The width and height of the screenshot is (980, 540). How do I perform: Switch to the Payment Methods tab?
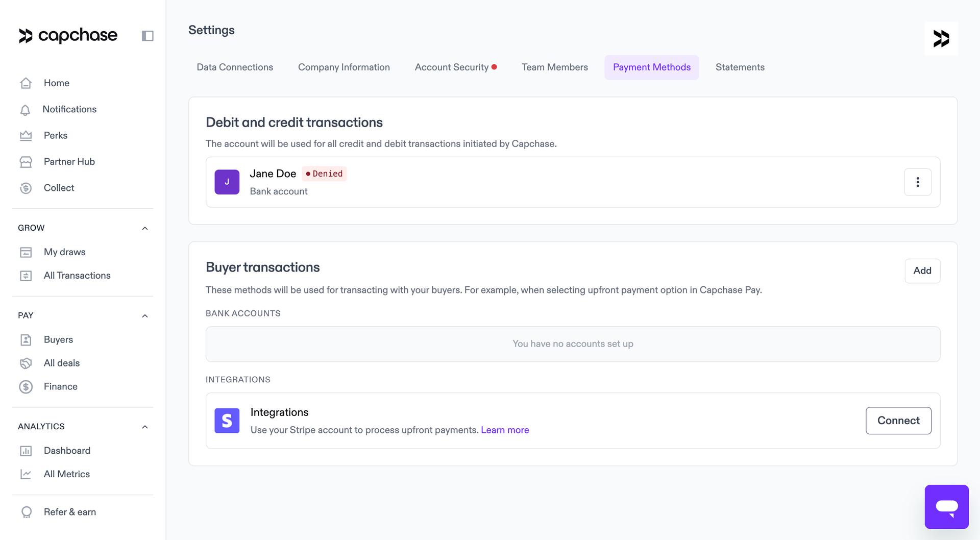651,67
